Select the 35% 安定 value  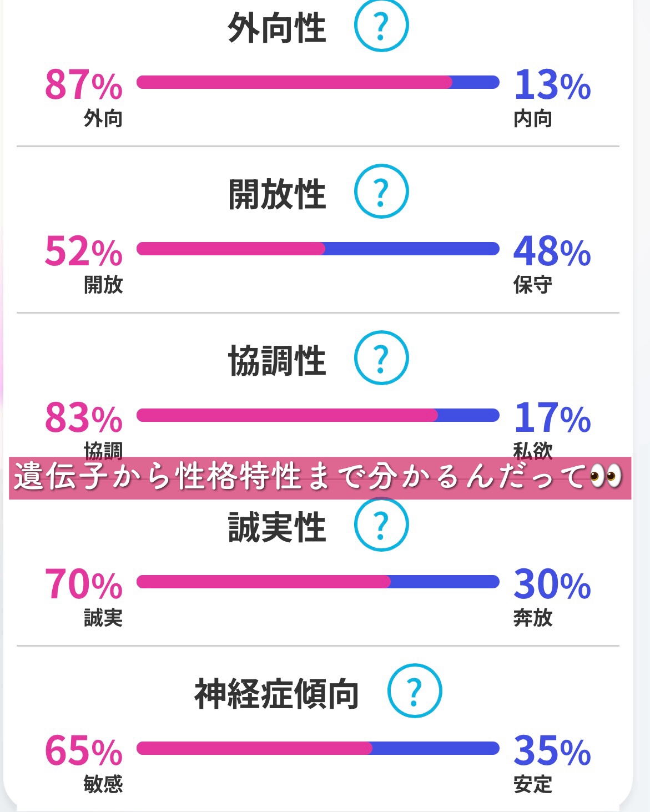[552, 751]
